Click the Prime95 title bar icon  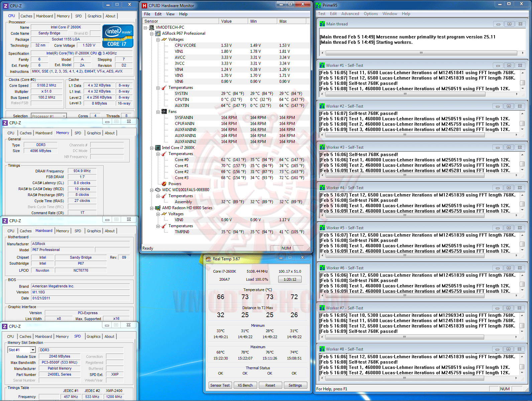[x=318, y=5]
